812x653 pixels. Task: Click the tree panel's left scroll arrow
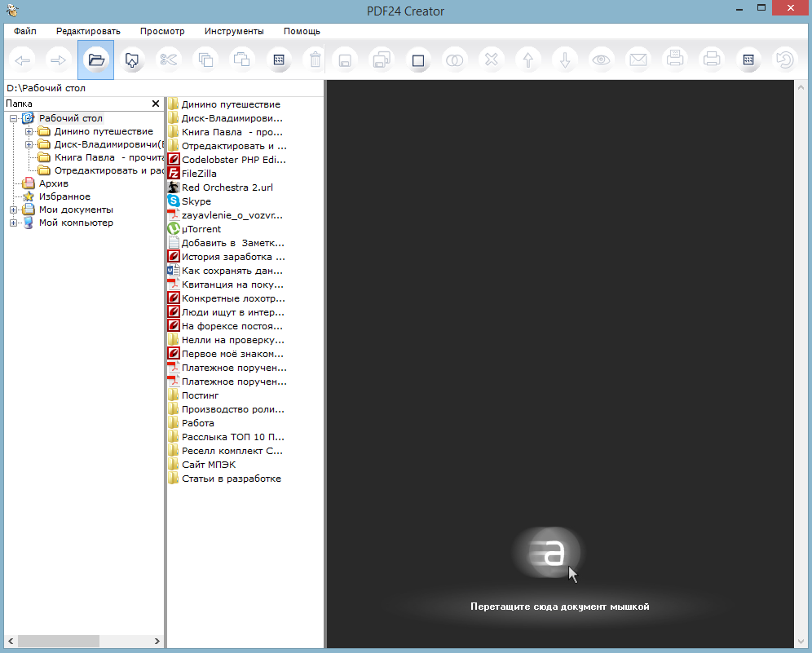tap(11, 641)
